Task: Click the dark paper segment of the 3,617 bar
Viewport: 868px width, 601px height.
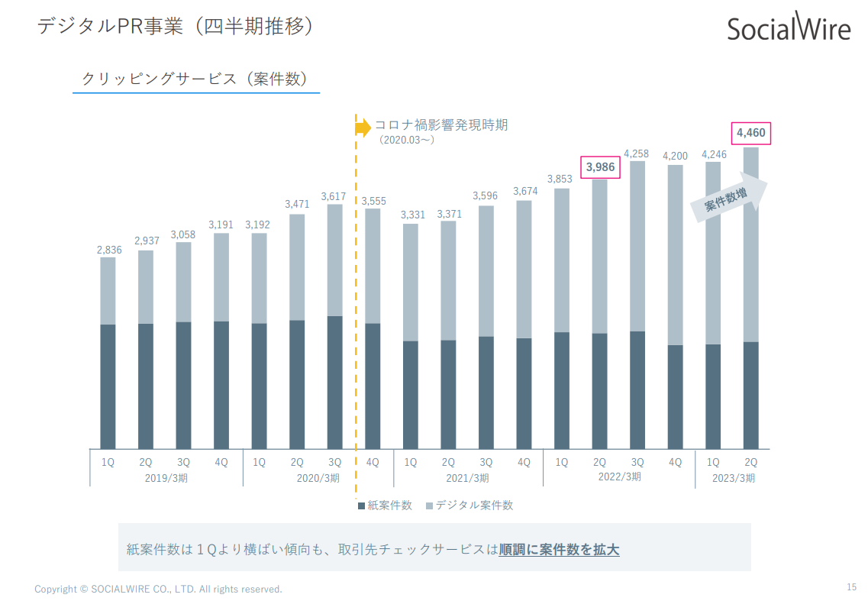Action: [335, 383]
